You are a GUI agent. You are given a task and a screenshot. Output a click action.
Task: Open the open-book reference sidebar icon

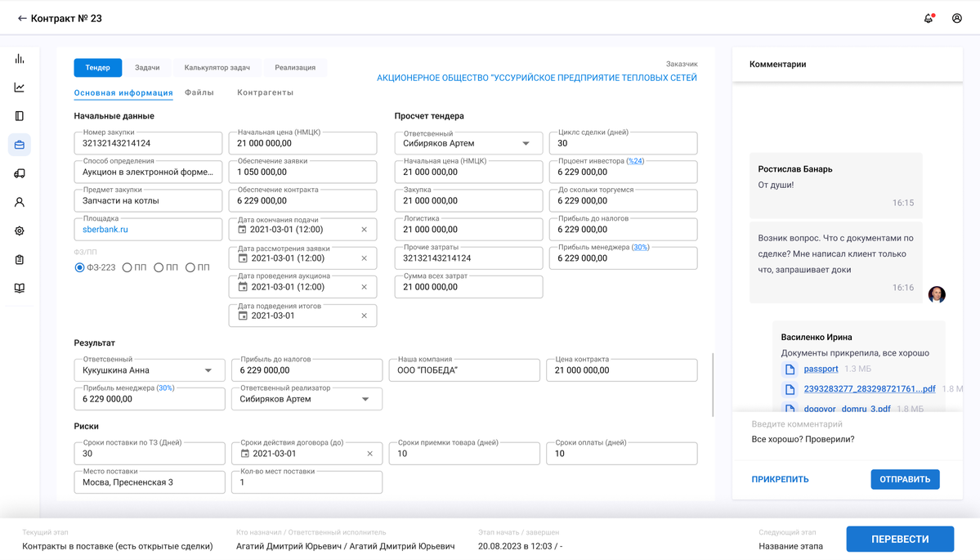click(x=20, y=288)
